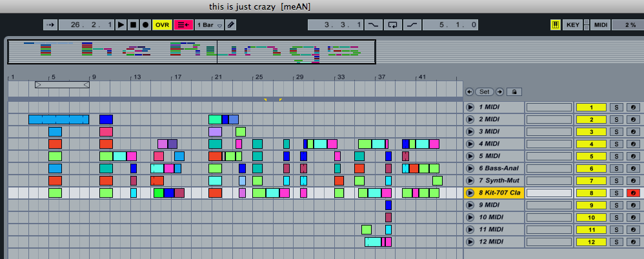This screenshot has width=644, height=259.
Task: Toggle the Loop switch
Action: [x=392, y=24]
